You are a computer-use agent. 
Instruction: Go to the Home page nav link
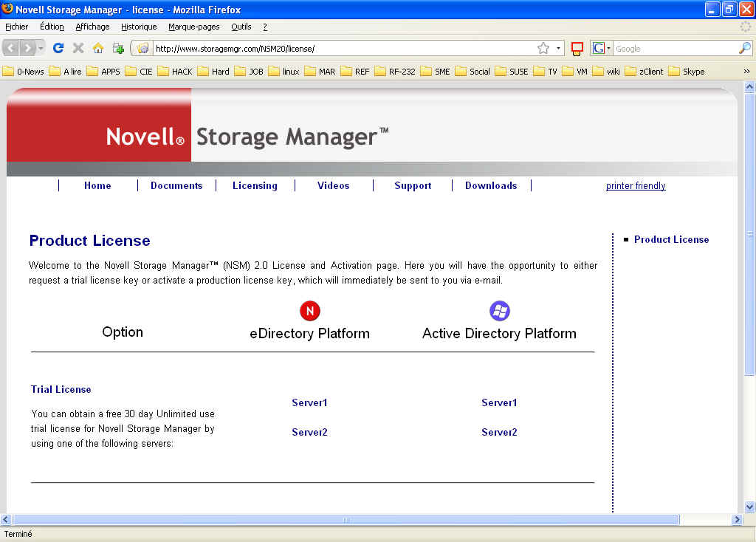(97, 185)
